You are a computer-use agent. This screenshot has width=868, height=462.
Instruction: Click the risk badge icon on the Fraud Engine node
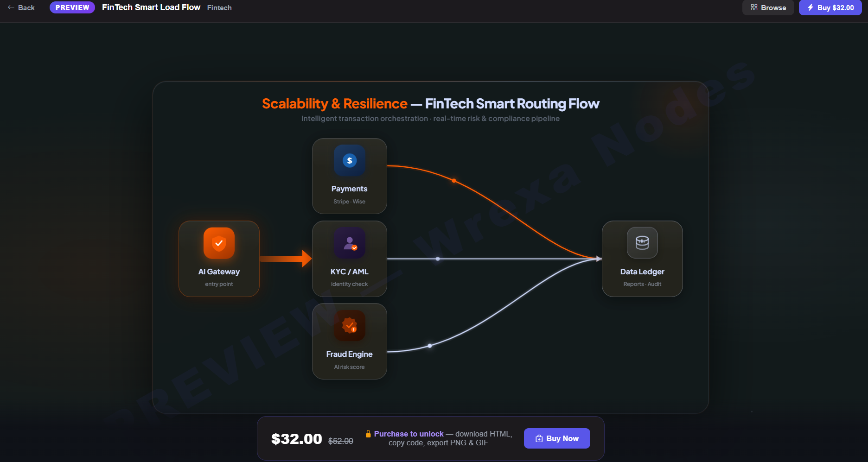[349, 325]
